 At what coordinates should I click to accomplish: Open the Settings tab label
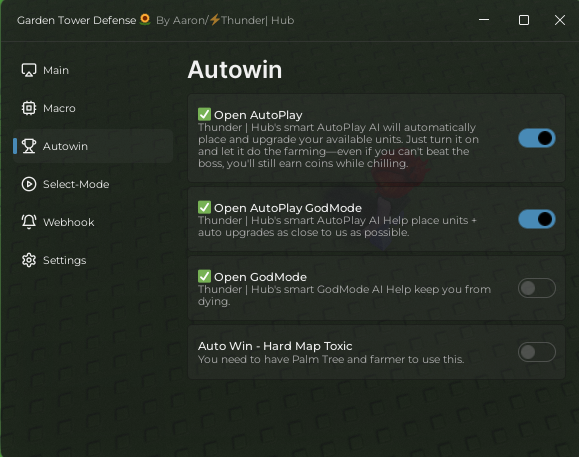coord(65,260)
